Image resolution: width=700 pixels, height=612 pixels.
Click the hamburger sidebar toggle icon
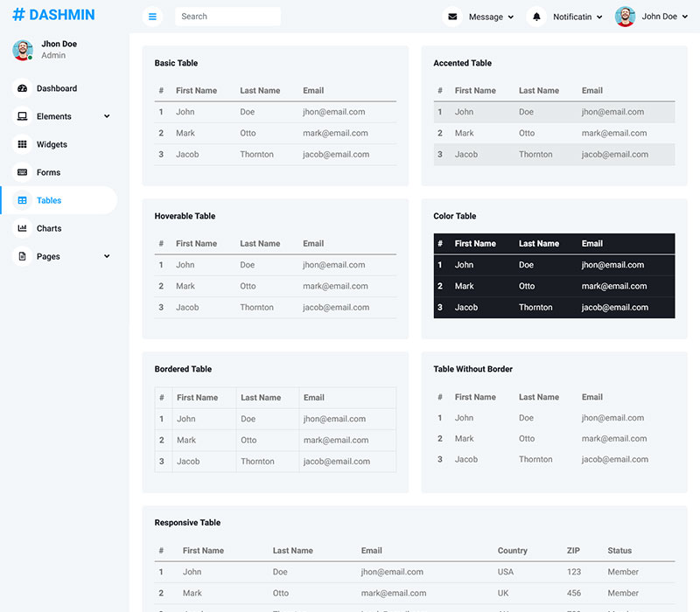[x=152, y=17]
